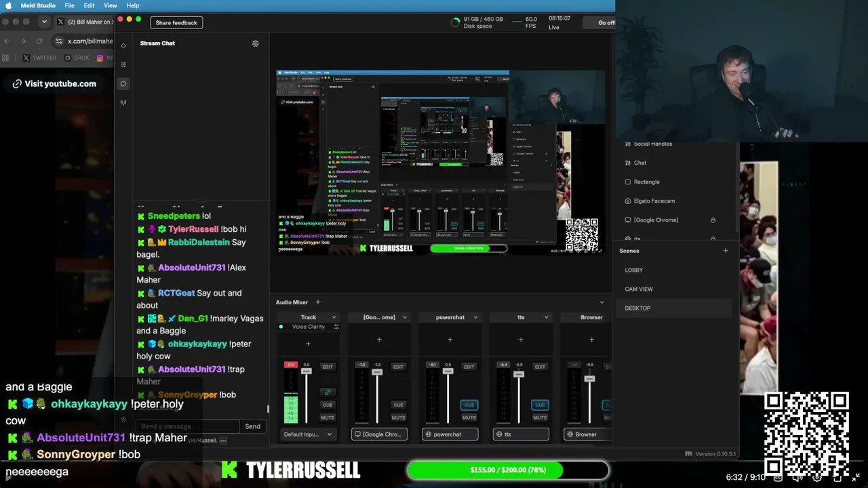Viewport: 868px width, 488px height.
Task: Toggle CUE on the Google Chrome channel
Action: [x=398, y=405]
